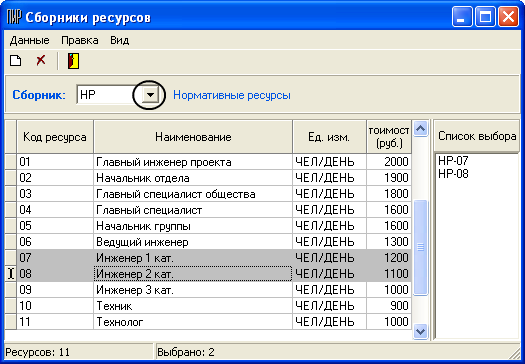The height and width of the screenshot is (364, 525).
Task: Click the Список выбора header
Action: point(477,136)
